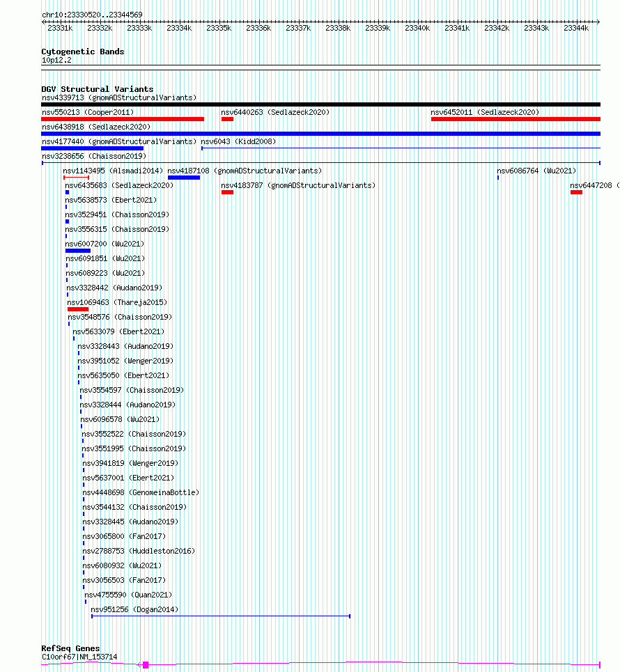620x672 pixels.
Task: Click red bar under nsv6447208
Action: coord(576,192)
